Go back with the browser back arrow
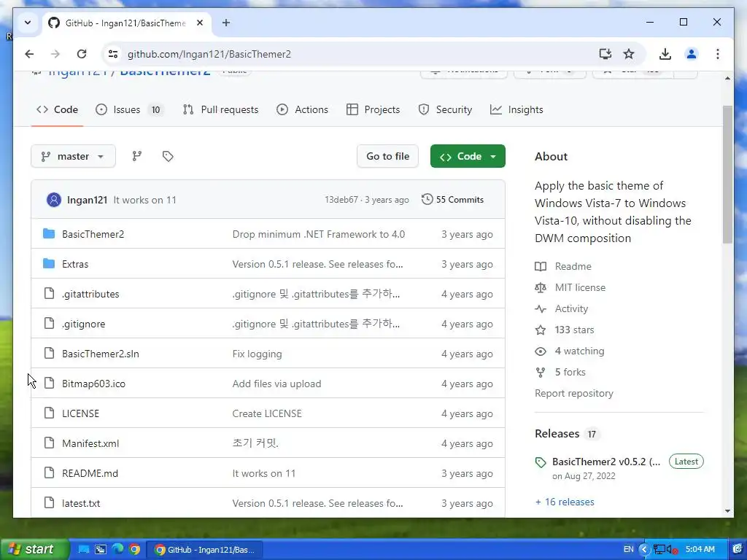747x560 pixels. click(29, 54)
